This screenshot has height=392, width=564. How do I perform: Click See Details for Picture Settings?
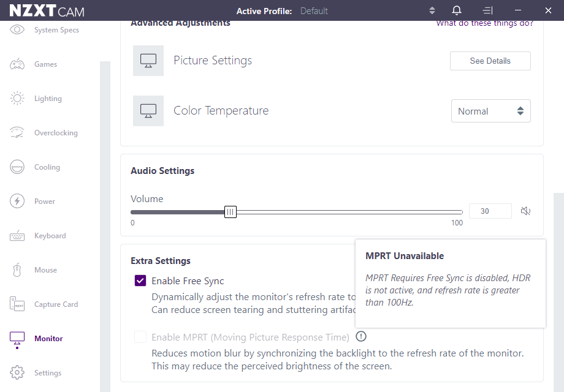click(x=490, y=61)
